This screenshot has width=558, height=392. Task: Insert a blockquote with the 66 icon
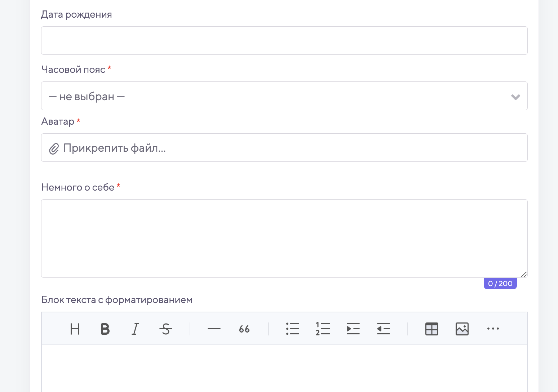tap(244, 329)
